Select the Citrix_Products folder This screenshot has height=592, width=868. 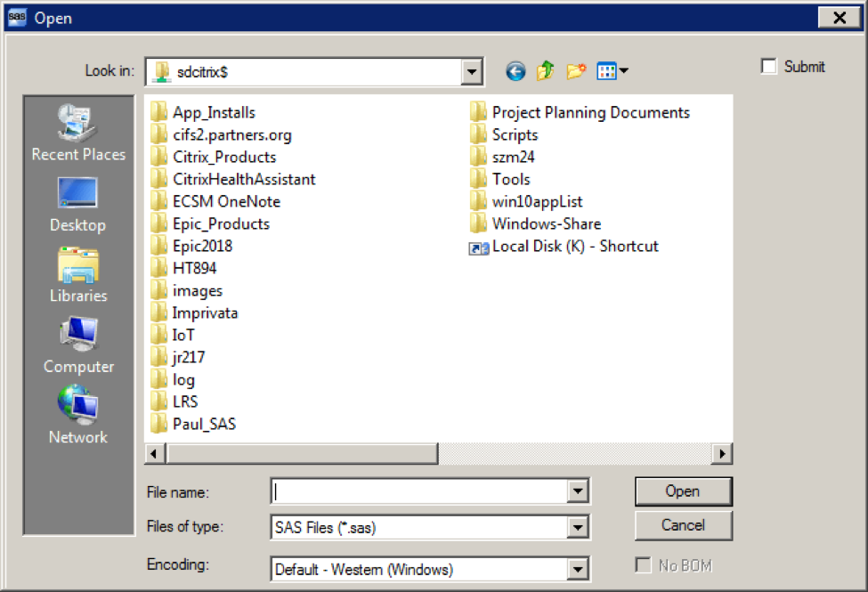point(213,157)
